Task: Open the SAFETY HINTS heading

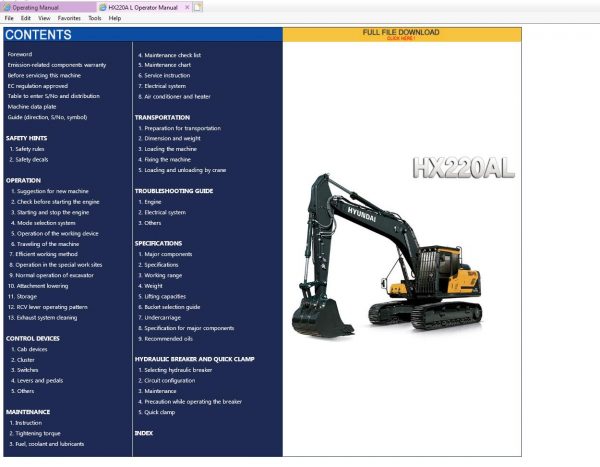Action: click(x=26, y=138)
